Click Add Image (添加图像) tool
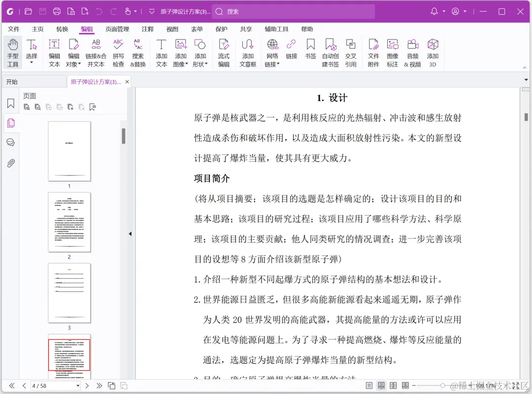Screen dimensions: 532x394 (180, 53)
